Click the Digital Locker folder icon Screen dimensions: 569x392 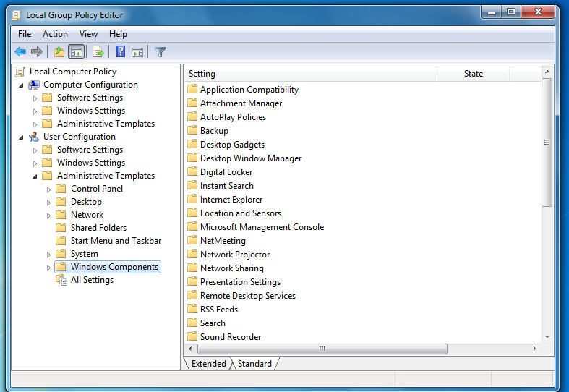coord(192,172)
